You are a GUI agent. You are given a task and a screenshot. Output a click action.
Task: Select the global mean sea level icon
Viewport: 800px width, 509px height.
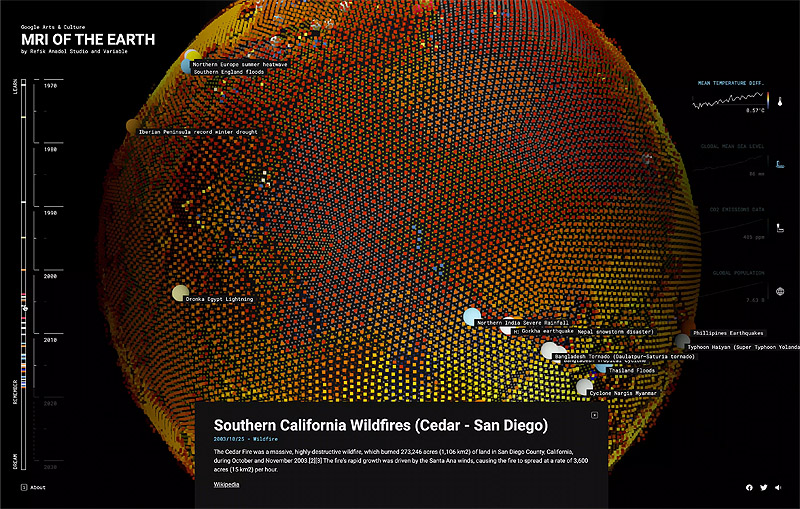click(777, 163)
